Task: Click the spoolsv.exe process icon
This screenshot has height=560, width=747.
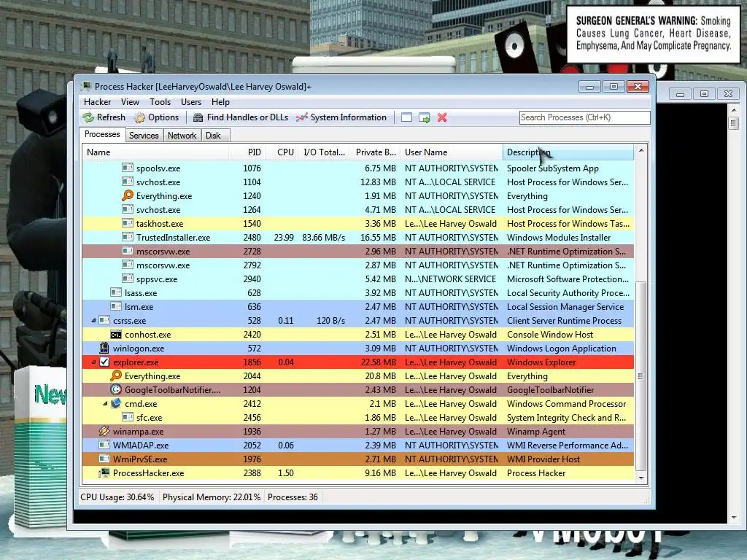Action: (127, 168)
